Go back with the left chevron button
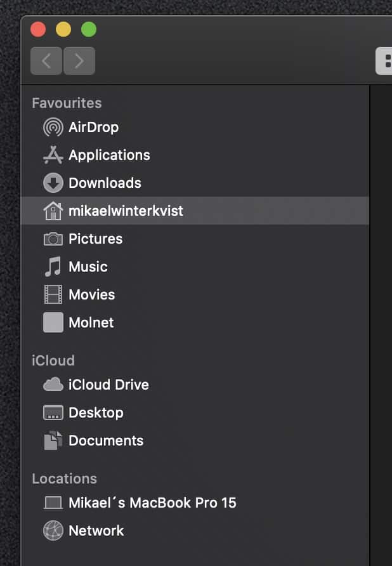Image resolution: width=392 pixels, height=566 pixels. [46, 61]
